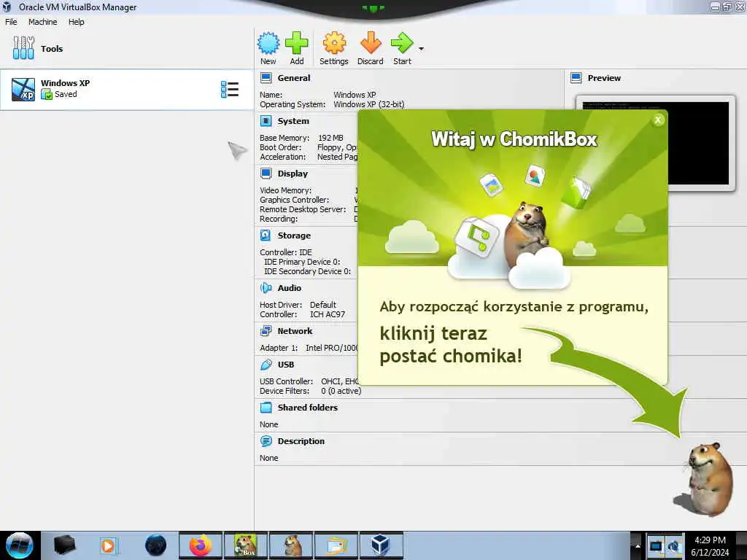The image size is (747, 560).
Task: Click '0 (0 active)' device filters value
Action: [x=341, y=391]
